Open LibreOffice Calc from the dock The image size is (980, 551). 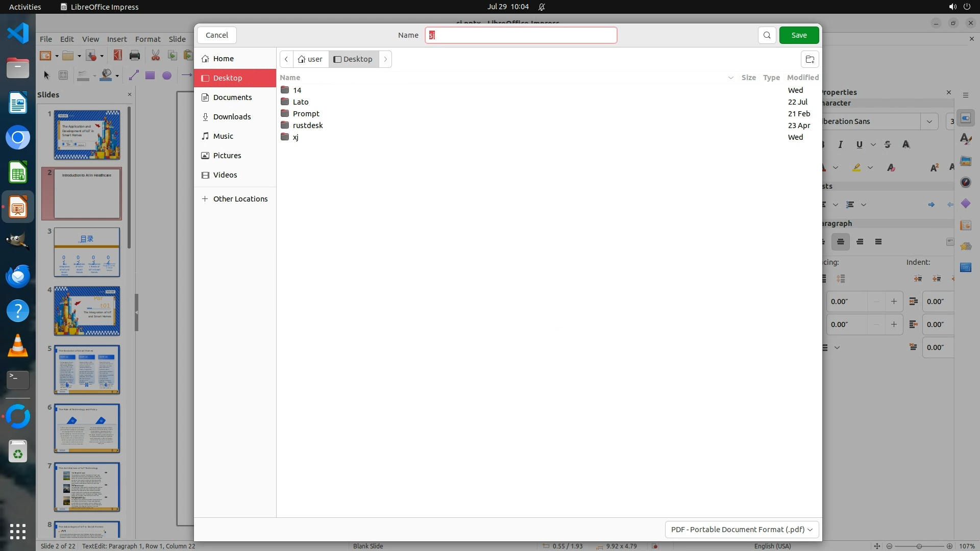click(x=18, y=172)
